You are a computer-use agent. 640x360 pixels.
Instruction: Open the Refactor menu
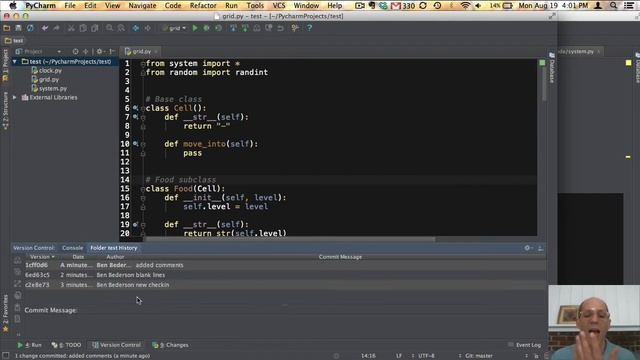tap(203, 5)
